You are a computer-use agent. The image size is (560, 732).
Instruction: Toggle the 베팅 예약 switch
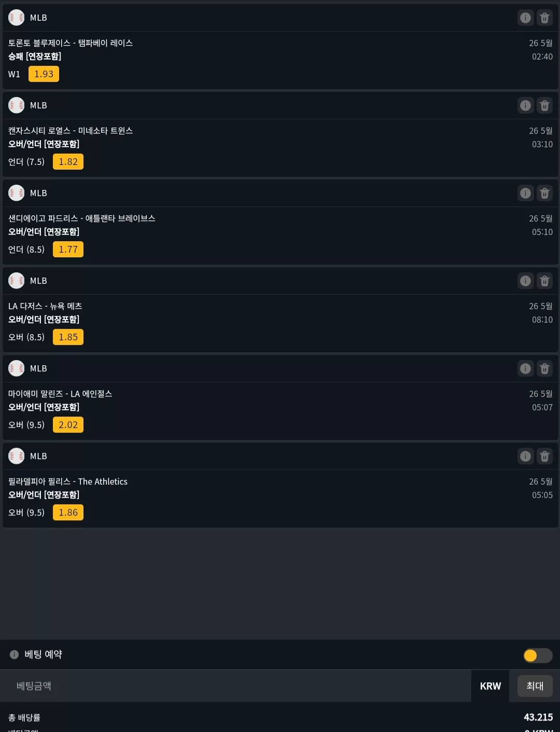[x=538, y=655]
